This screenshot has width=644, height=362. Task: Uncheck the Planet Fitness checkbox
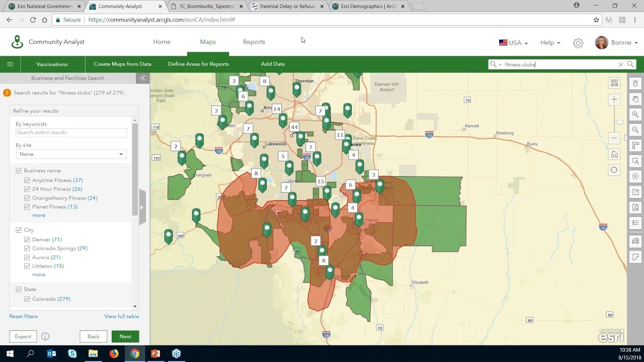27,207
